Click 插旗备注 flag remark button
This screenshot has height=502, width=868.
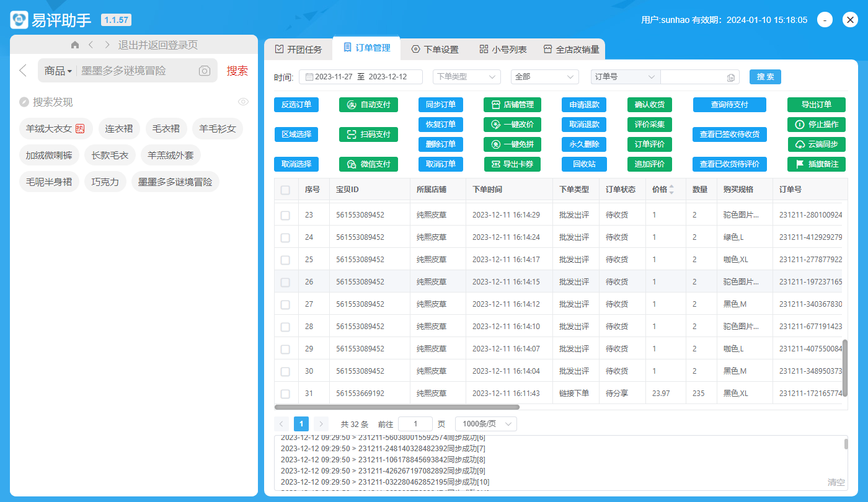pyautogui.click(x=817, y=164)
